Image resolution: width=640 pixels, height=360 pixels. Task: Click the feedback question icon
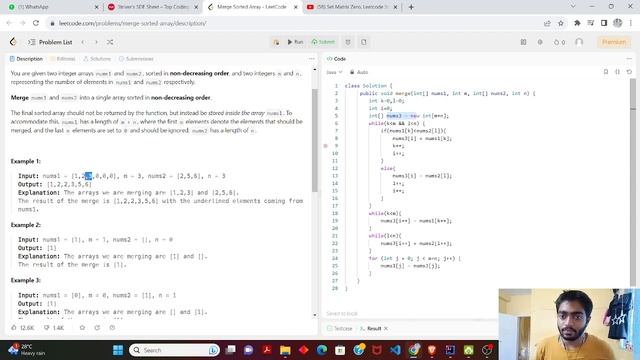click(x=112, y=328)
